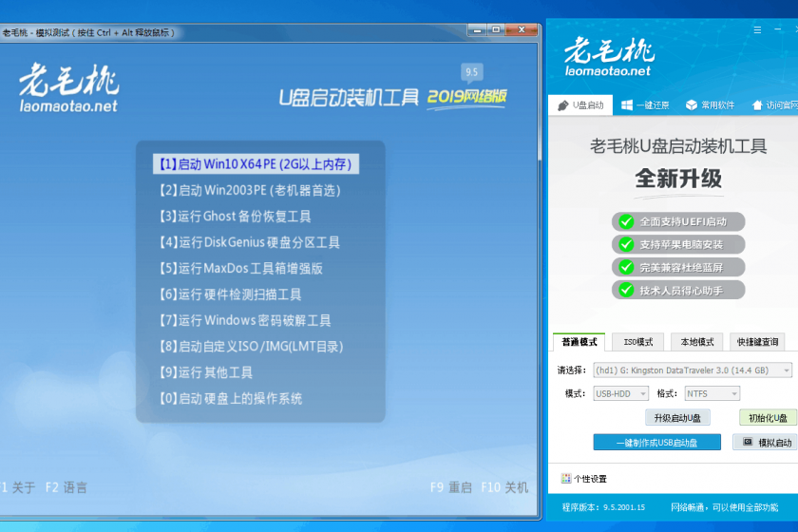Click the green checkmark beside 支持苹果电脑安装

point(625,244)
